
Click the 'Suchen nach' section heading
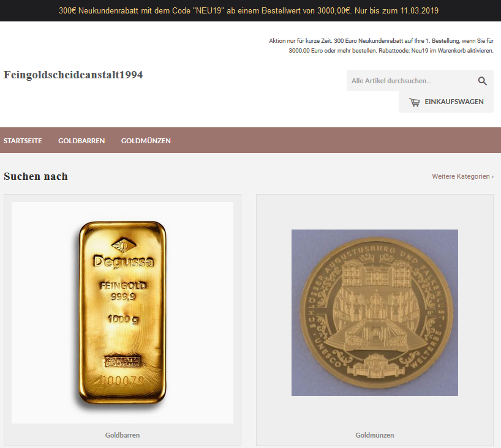[36, 176]
